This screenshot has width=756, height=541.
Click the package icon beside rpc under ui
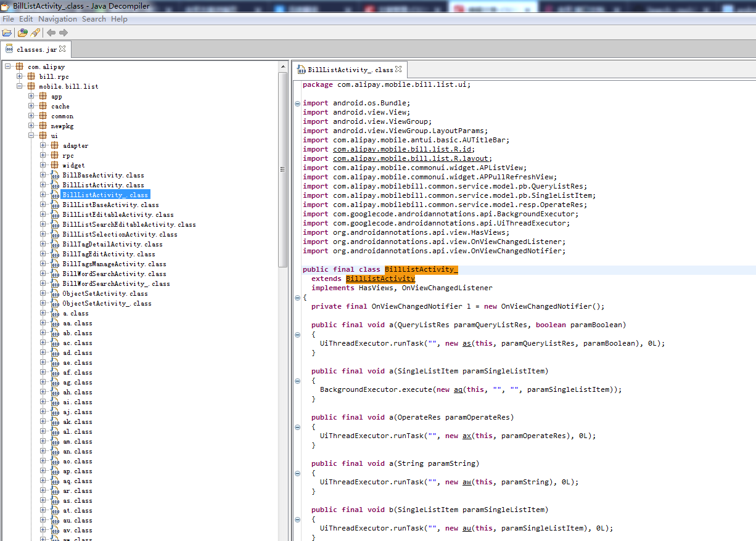pos(55,155)
